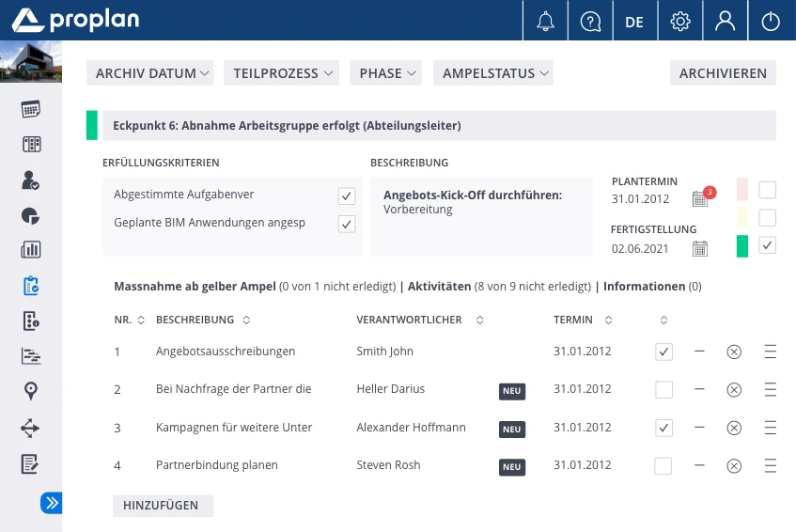Open the bar chart sidebar icon
The height and width of the screenshot is (532, 796).
point(31,250)
